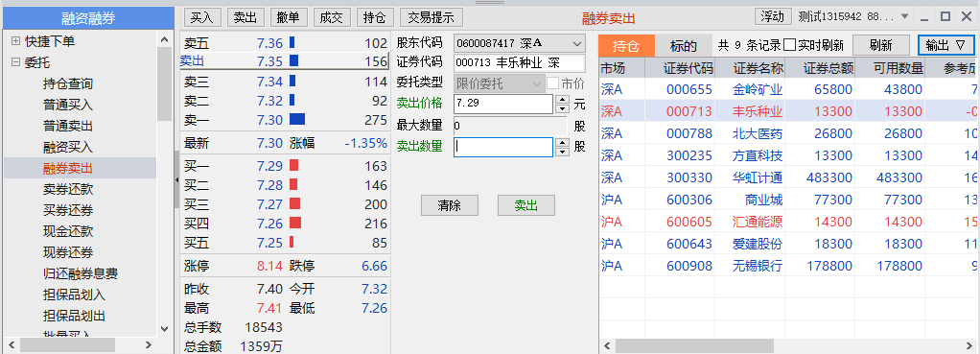Increase 卖出数量 with up stepper arrow

pos(563,142)
